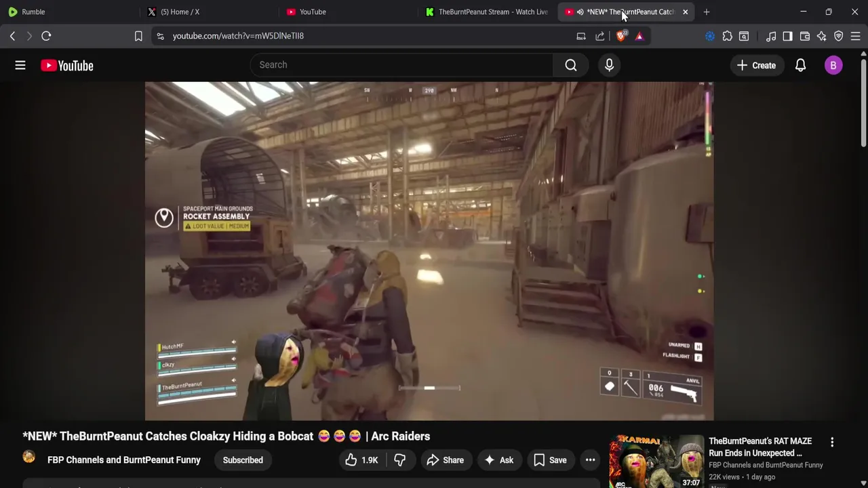Open the extensions puzzle icon

click(x=727, y=36)
